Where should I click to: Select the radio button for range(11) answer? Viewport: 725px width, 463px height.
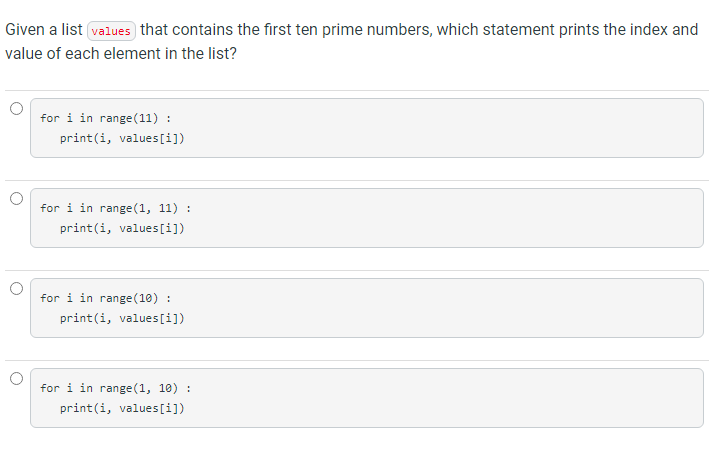tap(17, 109)
